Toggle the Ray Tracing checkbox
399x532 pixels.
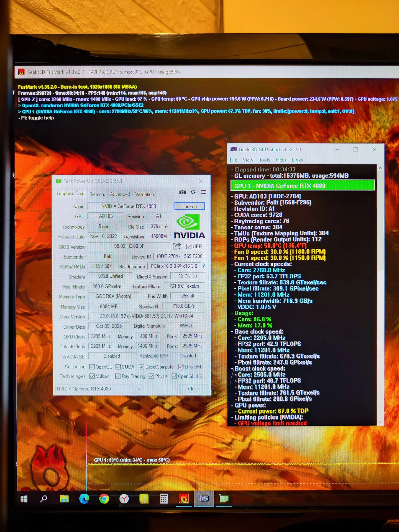[x=118, y=376]
